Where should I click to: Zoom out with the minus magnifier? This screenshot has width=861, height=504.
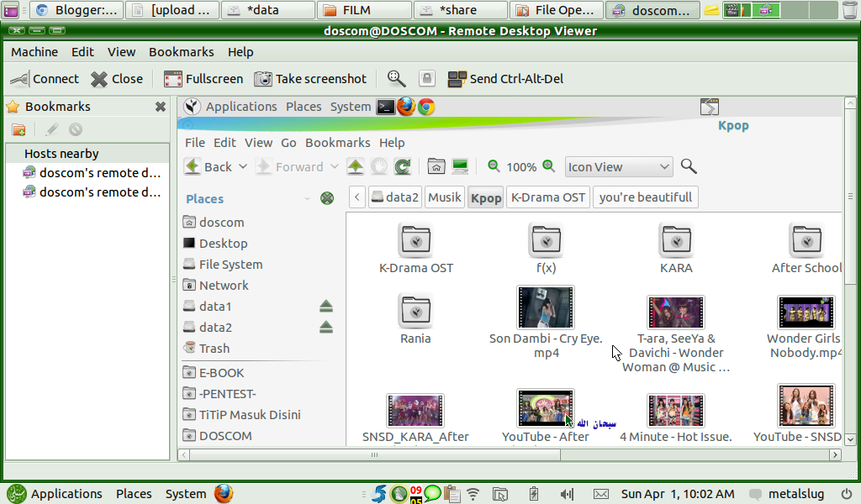[494, 166]
